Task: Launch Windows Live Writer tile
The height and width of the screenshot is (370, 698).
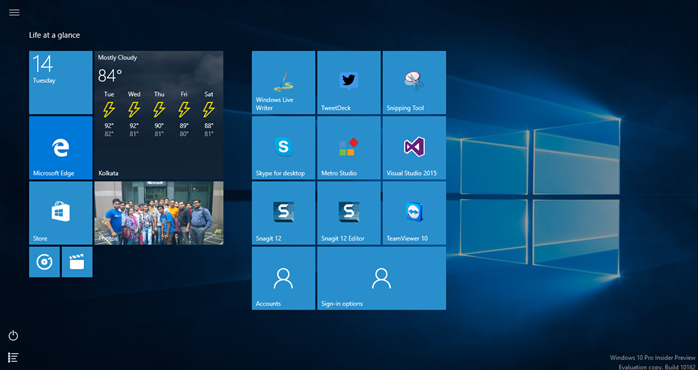Action: [x=284, y=82]
